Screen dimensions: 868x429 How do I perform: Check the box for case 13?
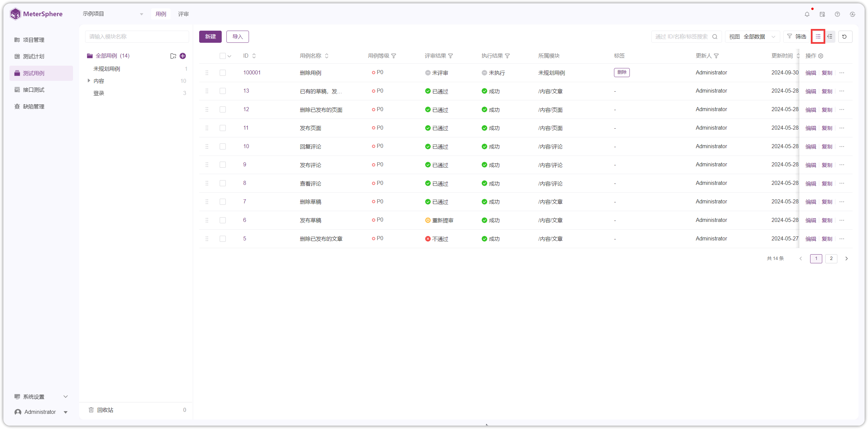coord(222,91)
